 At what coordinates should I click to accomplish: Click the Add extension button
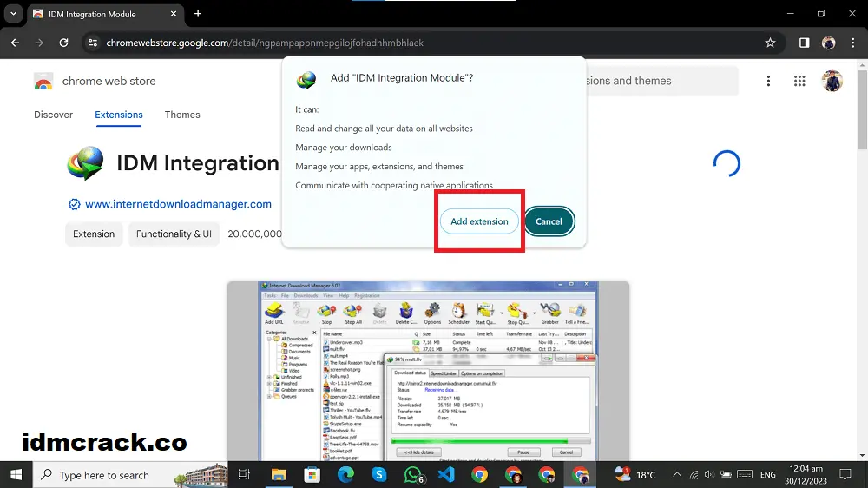[x=479, y=221]
